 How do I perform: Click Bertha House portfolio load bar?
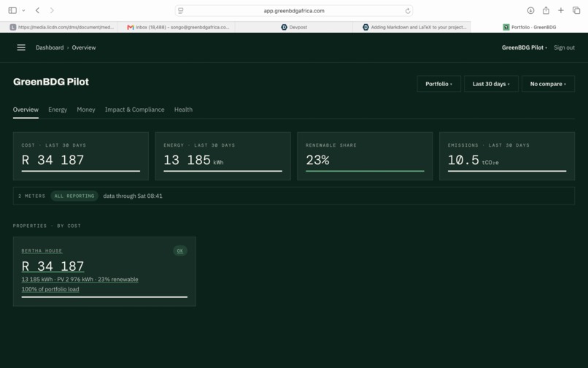coord(104,297)
